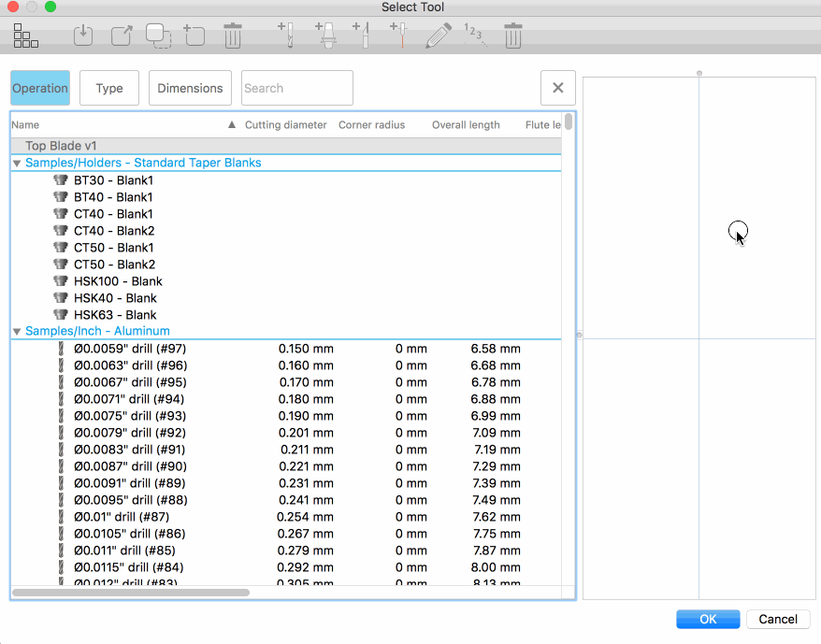The height and width of the screenshot is (644, 821).
Task: Collapse the Samples/Inch - Aluminum group
Action: tap(17, 331)
